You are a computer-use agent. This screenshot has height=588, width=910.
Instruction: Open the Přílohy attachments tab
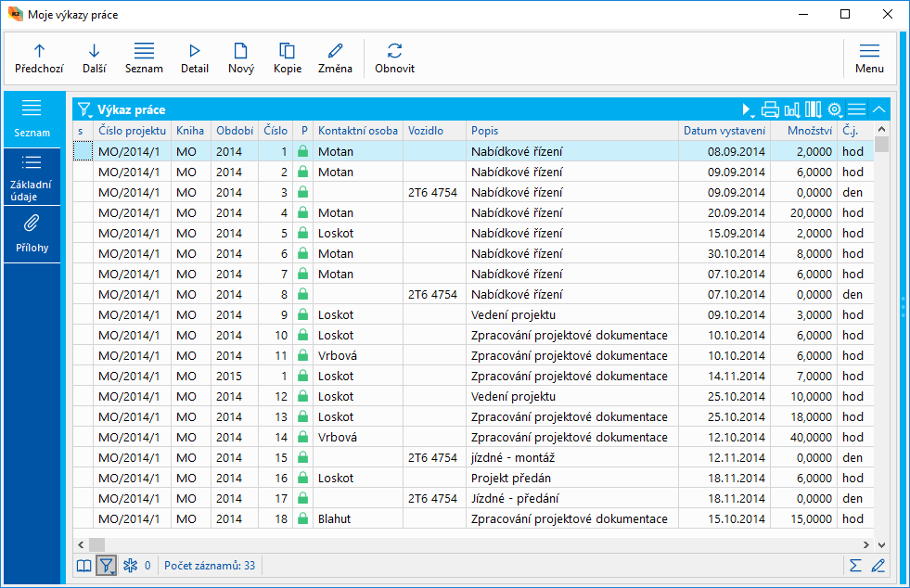click(x=32, y=233)
